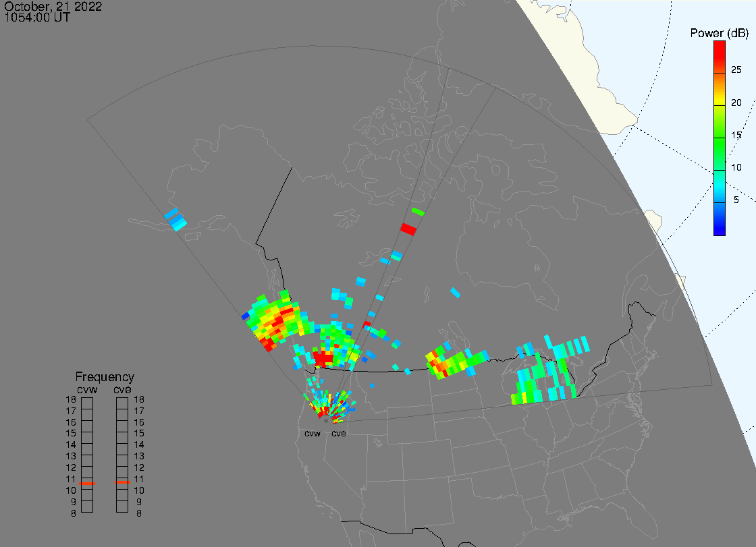Screen dimensions: 756x547
Task: Click the light blue echo cluster over Alaska
Action: [175, 220]
